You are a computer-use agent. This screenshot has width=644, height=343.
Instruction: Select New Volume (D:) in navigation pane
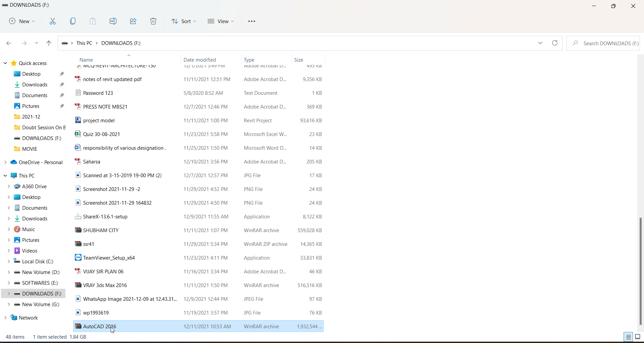[x=41, y=272]
